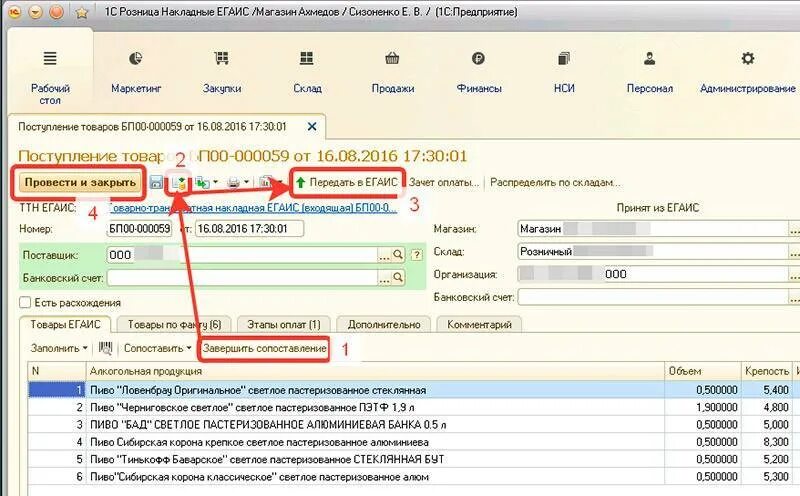Click the question mark icon beside Поставщик
800x496 pixels.
click(417, 255)
